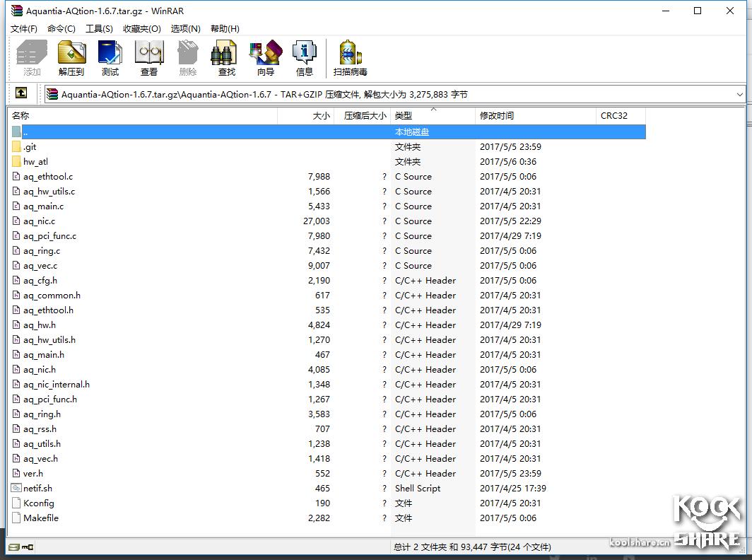Select the hw_atl folder
The height and width of the screenshot is (560, 752).
coord(35,162)
